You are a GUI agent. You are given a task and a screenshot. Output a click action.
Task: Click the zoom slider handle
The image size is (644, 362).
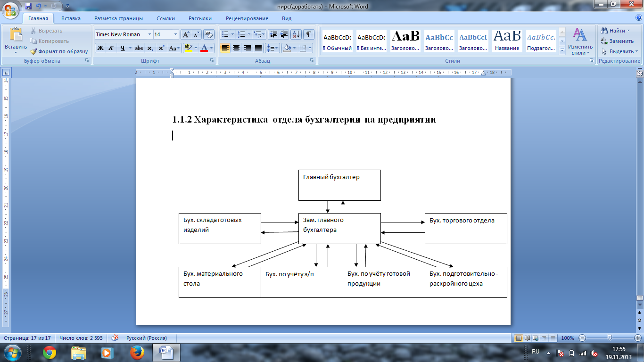pos(610,338)
